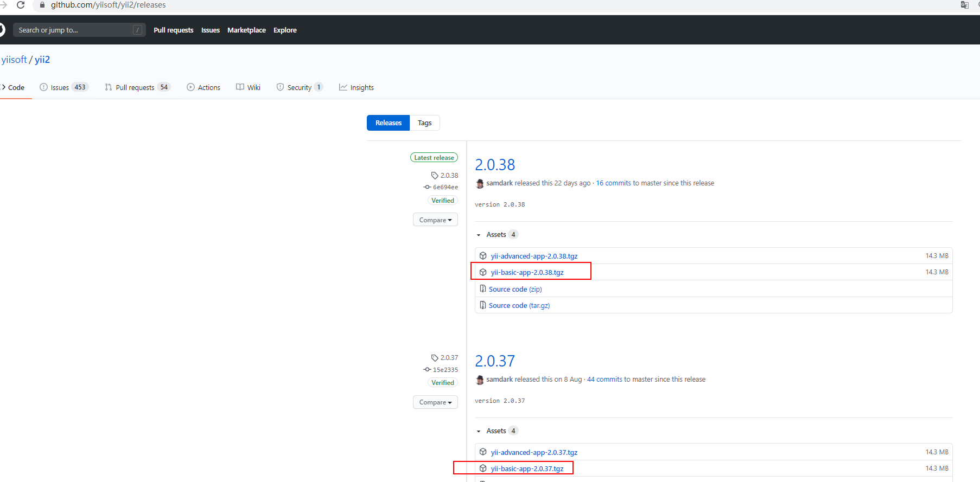Click samdark avatar in 2.0.37 release
980x482 pixels.
pos(480,380)
